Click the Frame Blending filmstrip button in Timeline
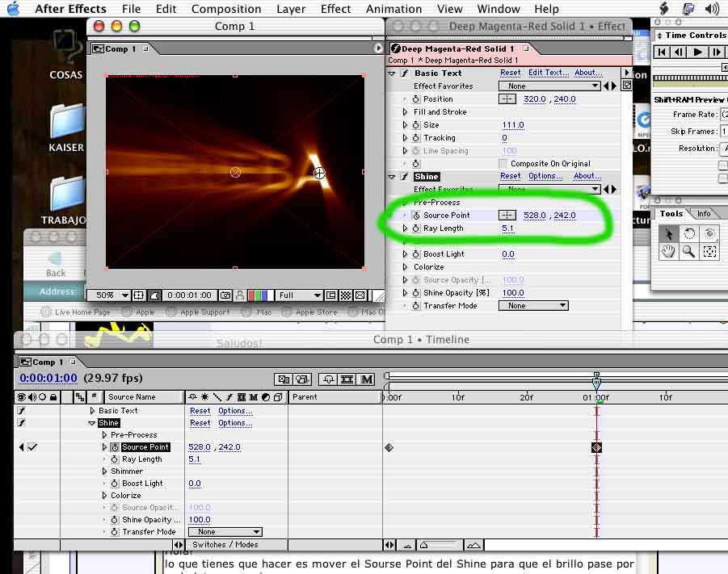The width and height of the screenshot is (728, 574). [x=347, y=379]
